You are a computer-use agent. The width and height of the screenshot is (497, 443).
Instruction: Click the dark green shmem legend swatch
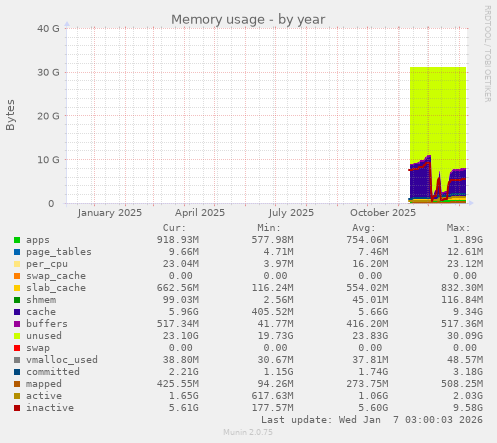[17, 300]
